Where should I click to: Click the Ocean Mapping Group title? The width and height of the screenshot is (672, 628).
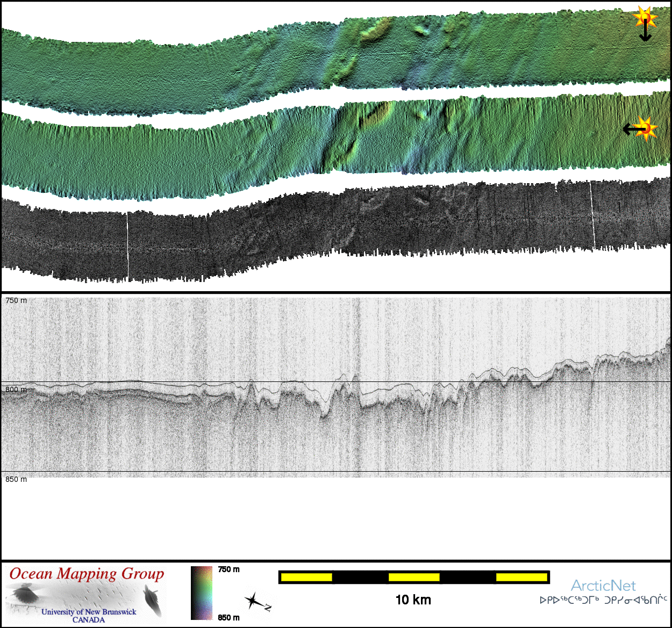click(x=87, y=574)
